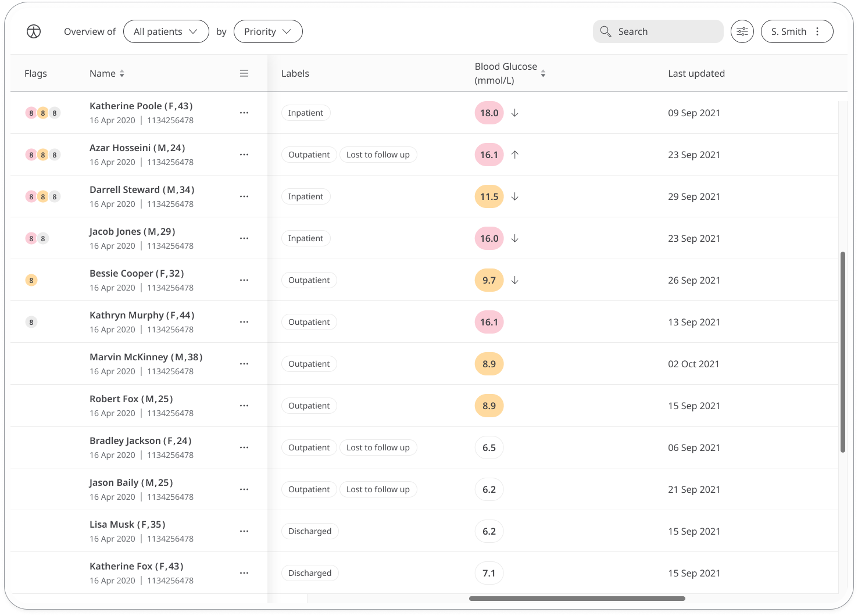
Task: Click the 6.5 glucose value
Action: pos(489,447)
